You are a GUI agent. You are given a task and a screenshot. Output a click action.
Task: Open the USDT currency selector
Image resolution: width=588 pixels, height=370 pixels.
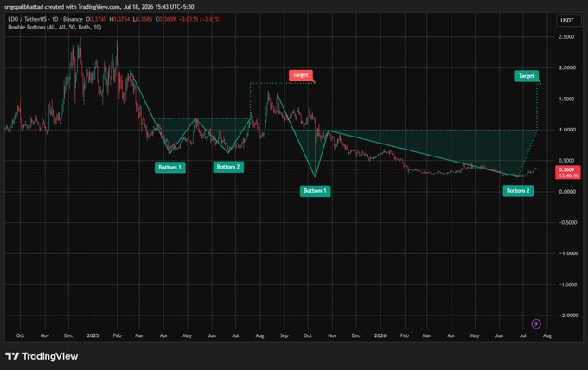567,20
